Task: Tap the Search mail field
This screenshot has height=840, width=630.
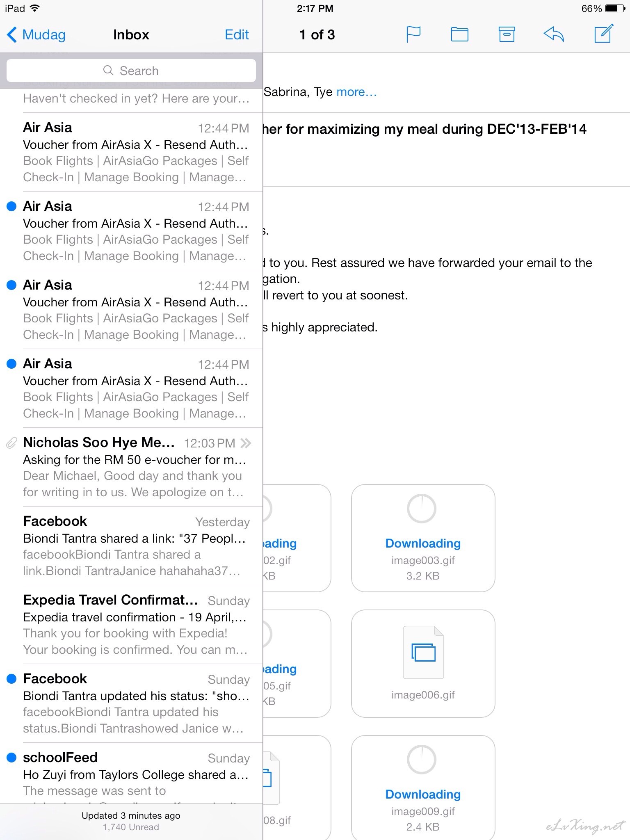Action: (131, 71)
